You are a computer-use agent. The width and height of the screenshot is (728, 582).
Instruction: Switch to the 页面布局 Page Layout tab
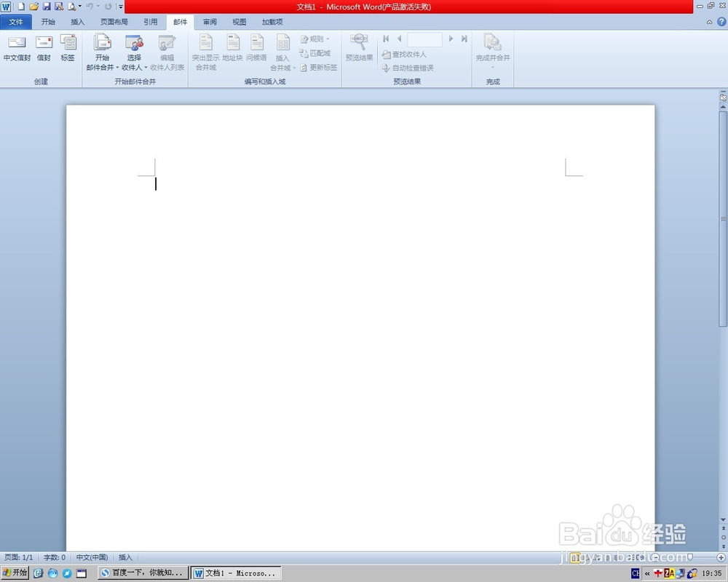pyautogui.click(x=114, y=22)
